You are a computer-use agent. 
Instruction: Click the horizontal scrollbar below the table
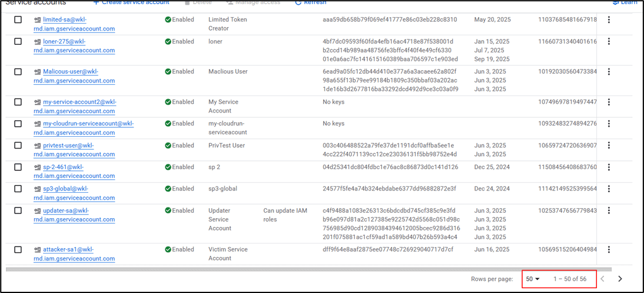(x=294, y=269)
